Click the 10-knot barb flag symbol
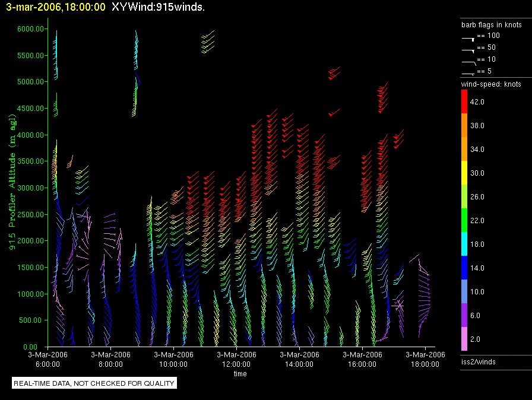 pyautogui.click(x=468, y=61)
